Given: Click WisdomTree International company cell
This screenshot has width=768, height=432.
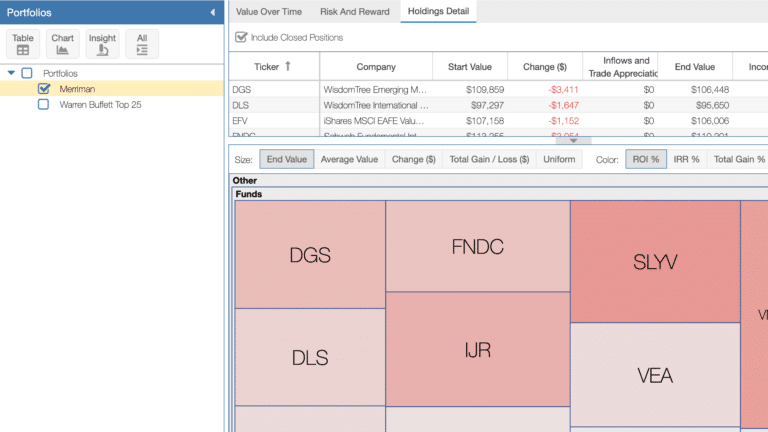Looking at the screenshot, I should pyautogui.click(x=376, y=105).
